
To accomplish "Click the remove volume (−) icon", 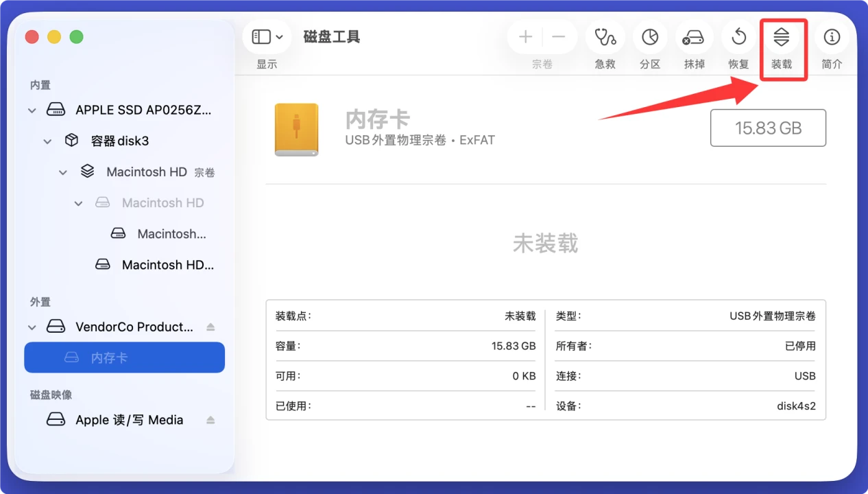I will 559,36.
